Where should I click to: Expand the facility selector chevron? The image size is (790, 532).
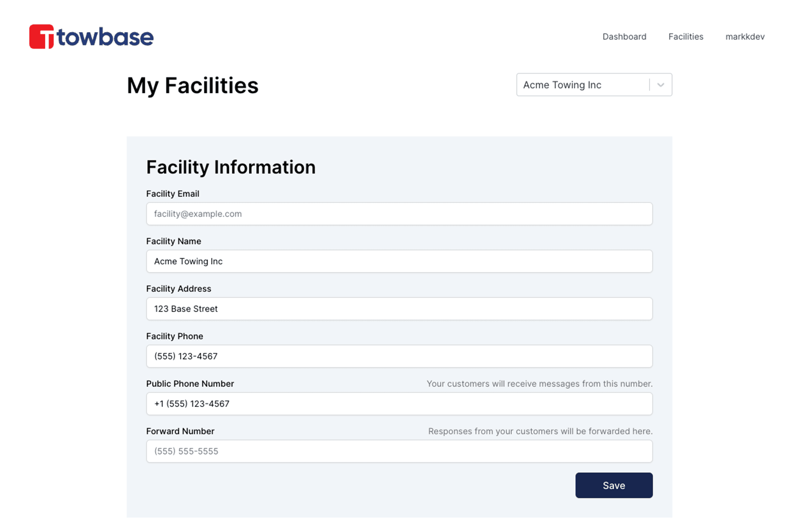click(660, 85)
